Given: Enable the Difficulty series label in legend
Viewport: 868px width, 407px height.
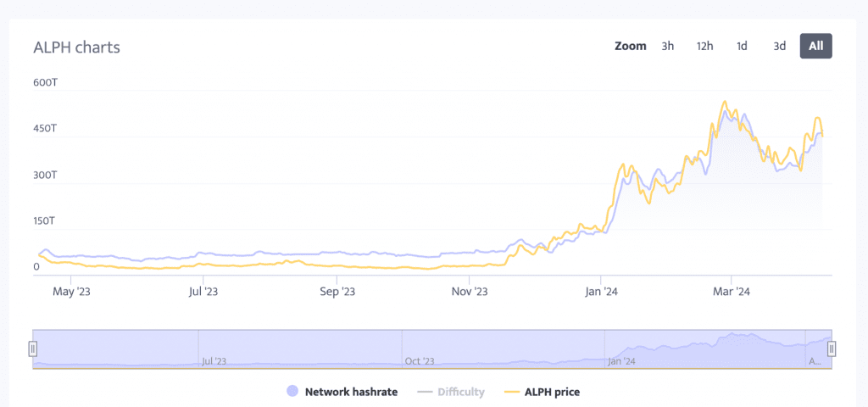Looking at the screenshot, I should (462, 392).
